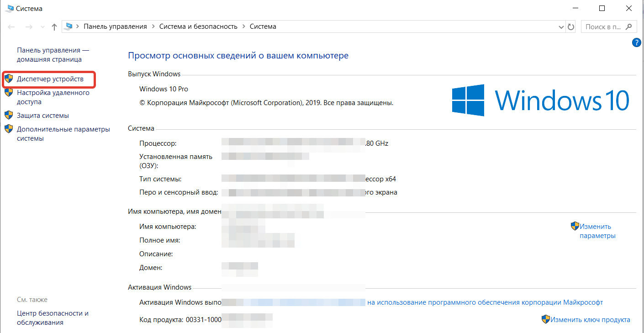The height and width of the screenshot is (333, 644).
Task: Open 'Панель управления' breadcrumb
Action: click(x=115, y=26)
